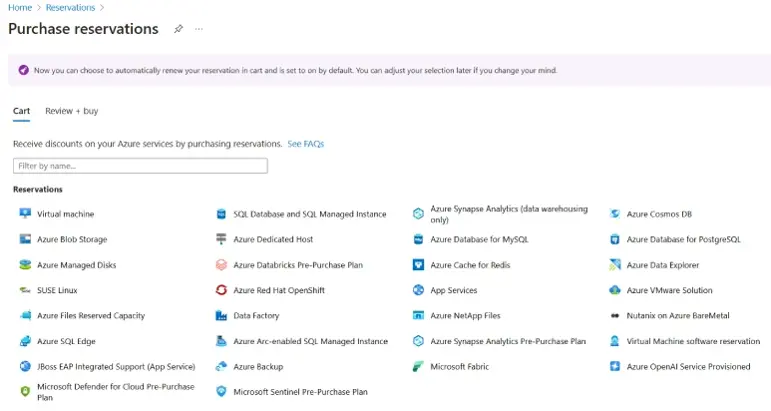The image size is (771, 411).
Task: Choose the Azure Files Reserved Capacity label
Action: click(91, 316)
